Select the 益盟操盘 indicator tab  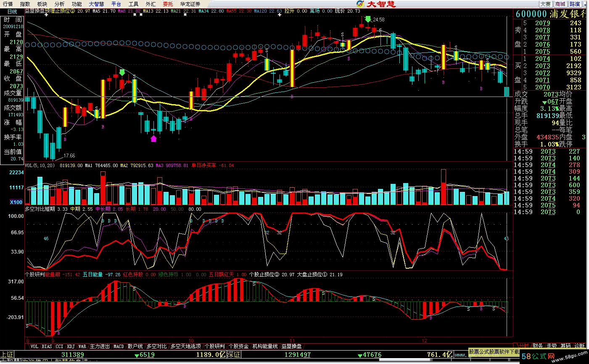pos(291,346)
